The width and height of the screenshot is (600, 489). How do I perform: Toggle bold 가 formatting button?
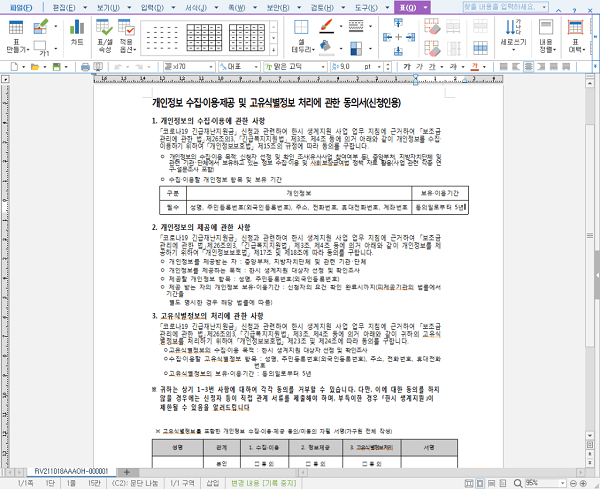tap(407, 67)
